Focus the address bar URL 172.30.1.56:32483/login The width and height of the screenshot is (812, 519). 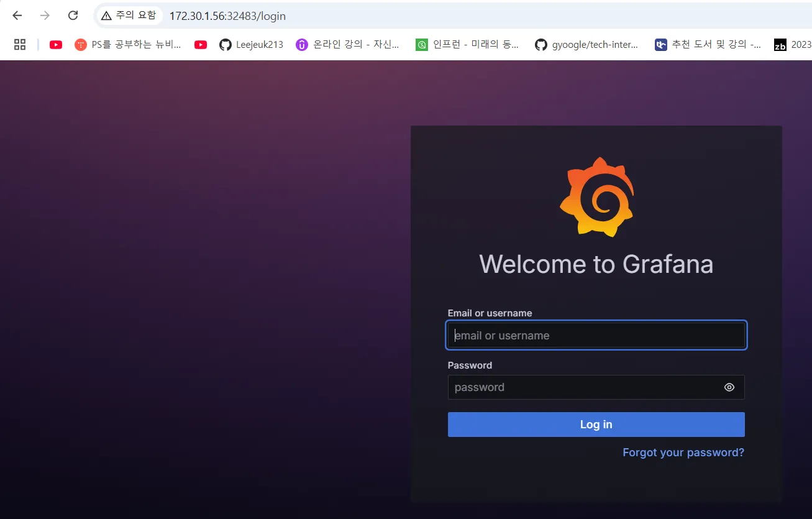tap(227, 16)
